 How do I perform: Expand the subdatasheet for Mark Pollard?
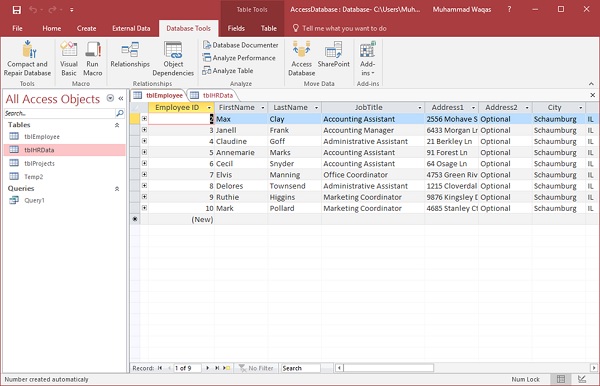click(144, 208)
